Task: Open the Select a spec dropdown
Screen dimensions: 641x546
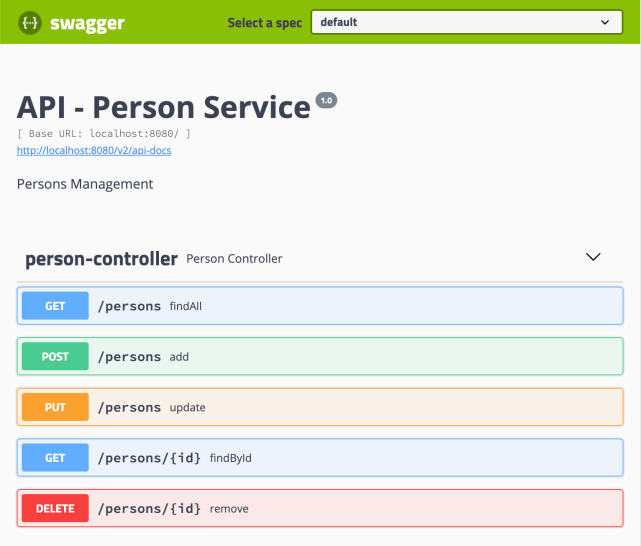Action: pos(467,22)
